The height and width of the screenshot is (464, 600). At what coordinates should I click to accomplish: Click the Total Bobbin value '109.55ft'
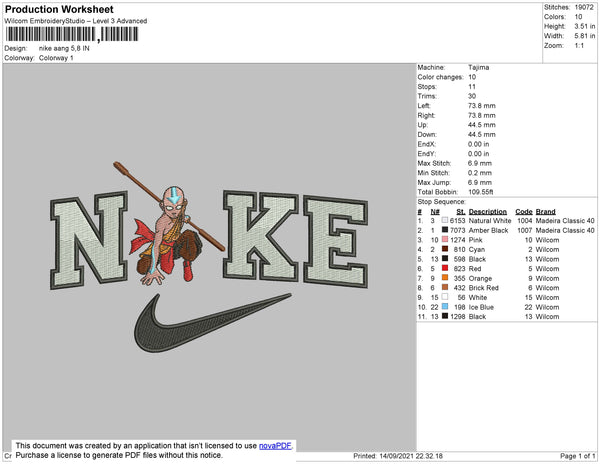pos(481,192)
